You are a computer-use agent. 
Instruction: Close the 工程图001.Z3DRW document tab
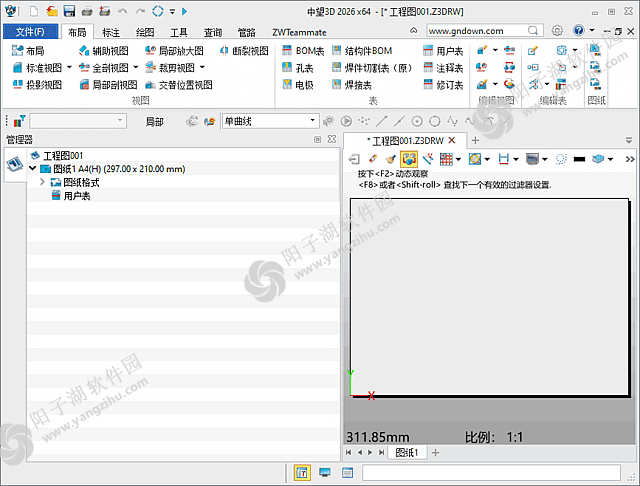(x=452, y=140)
